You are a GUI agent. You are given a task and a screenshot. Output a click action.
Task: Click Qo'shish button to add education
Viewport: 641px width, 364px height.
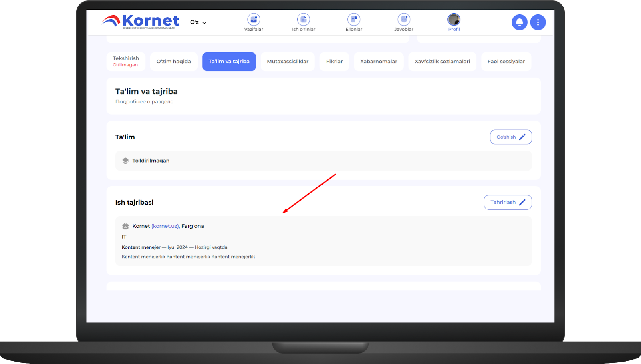[511, 137]
